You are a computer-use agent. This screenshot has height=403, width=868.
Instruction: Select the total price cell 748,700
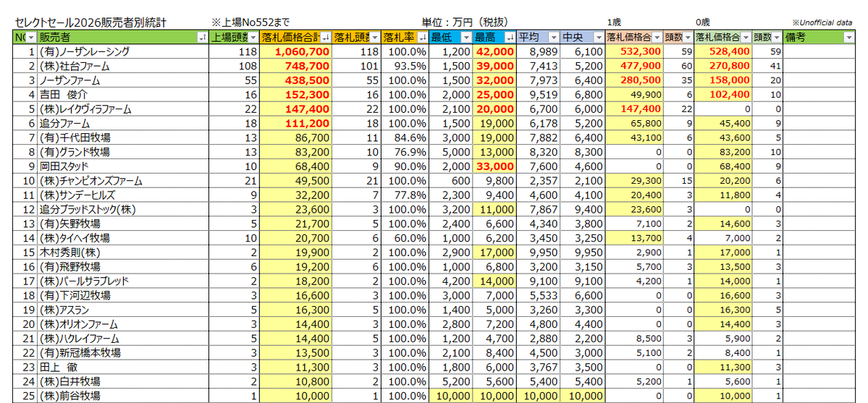click(295, 66)
